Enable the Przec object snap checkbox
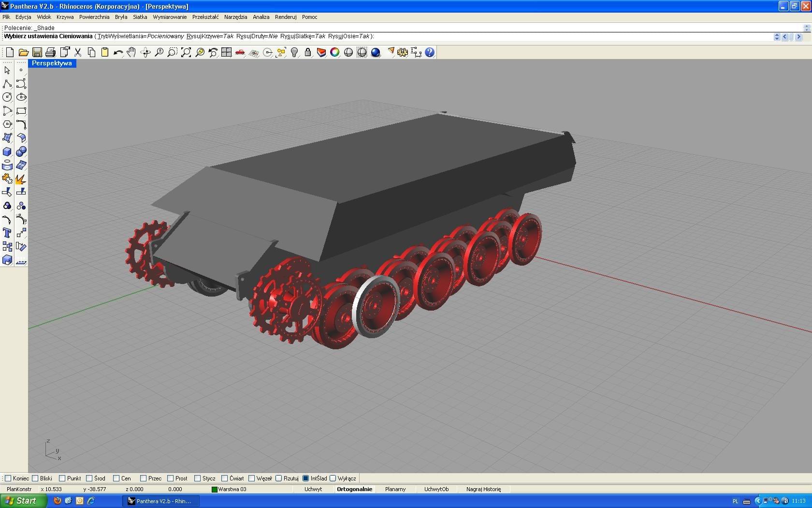This screenshot has width=812, height=508. (143, 478)
